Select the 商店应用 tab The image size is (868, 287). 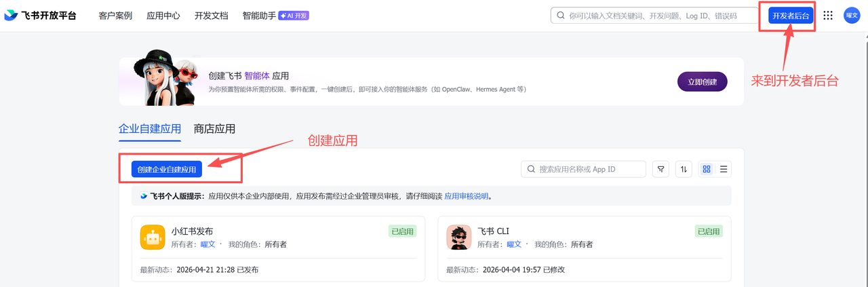coord(214,129)
